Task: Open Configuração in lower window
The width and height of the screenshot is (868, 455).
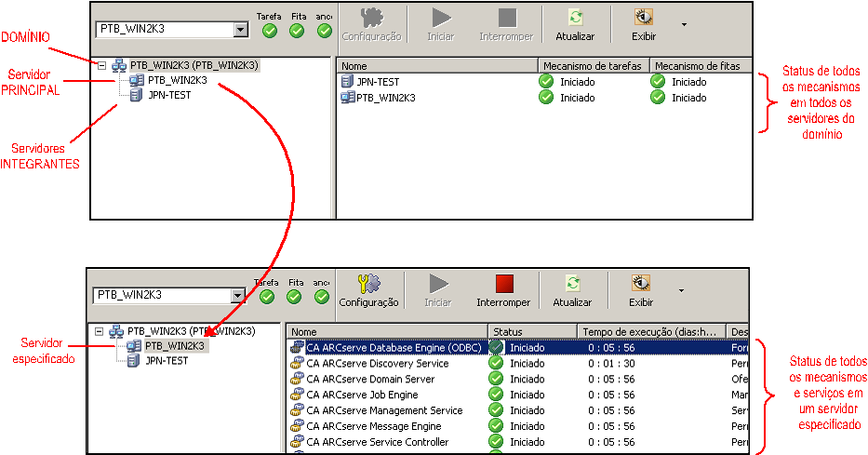Action: coord(368,291)
